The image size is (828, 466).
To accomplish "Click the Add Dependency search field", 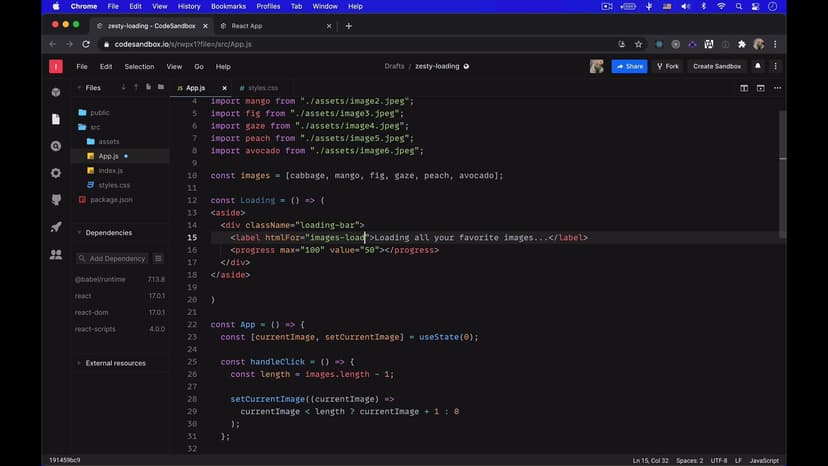I will pos(113,258).
